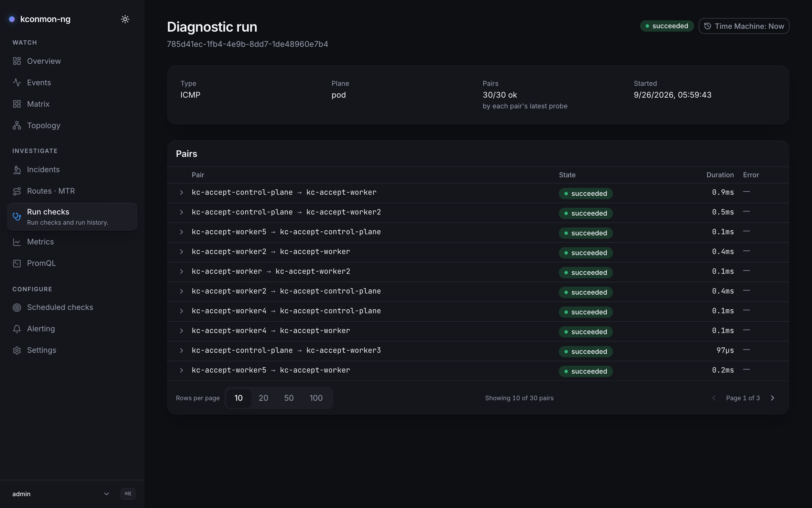Click the kconmon-ng logo dot
Viewport: 812px width, 508px height.
(12, 19)
